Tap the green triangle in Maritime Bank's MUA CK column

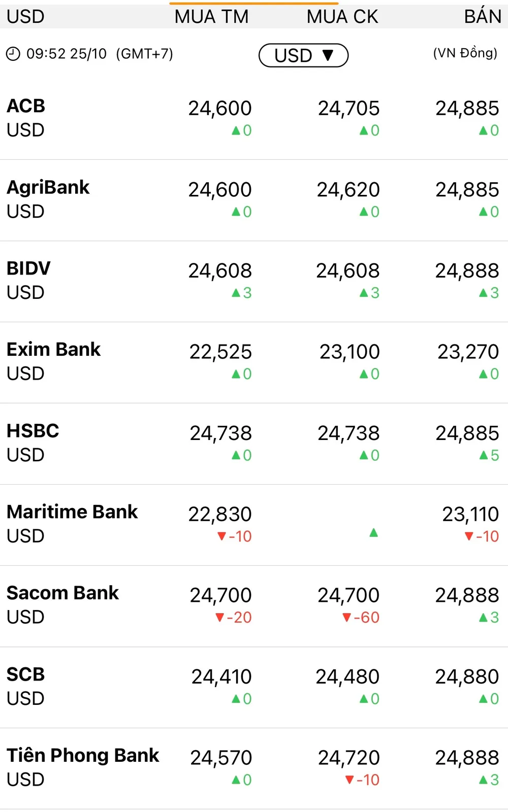(373, 533)
